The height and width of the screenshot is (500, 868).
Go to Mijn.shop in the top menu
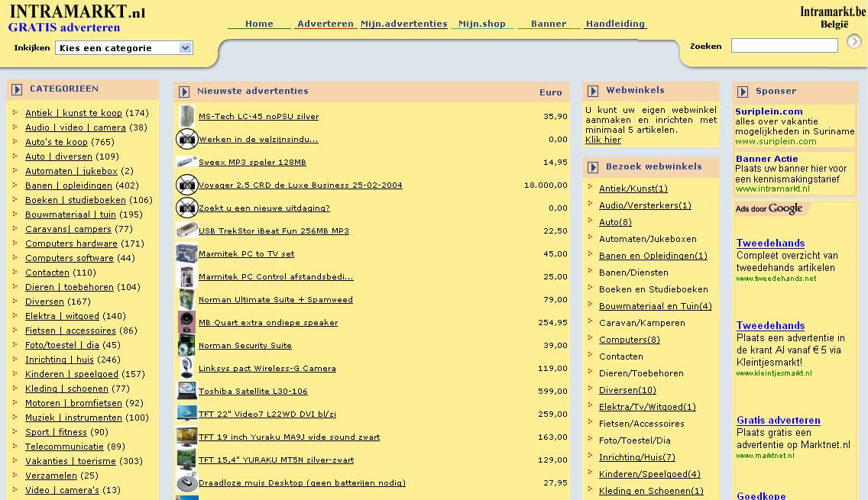482,24
